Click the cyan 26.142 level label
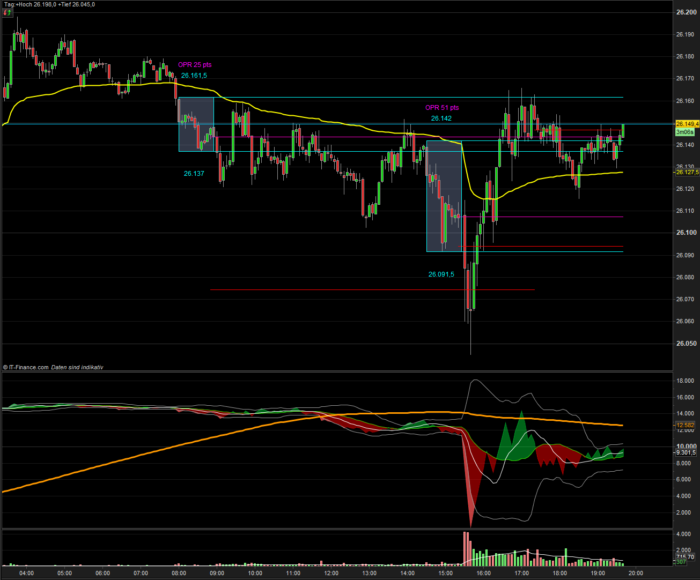 click(x=441, y=118)
